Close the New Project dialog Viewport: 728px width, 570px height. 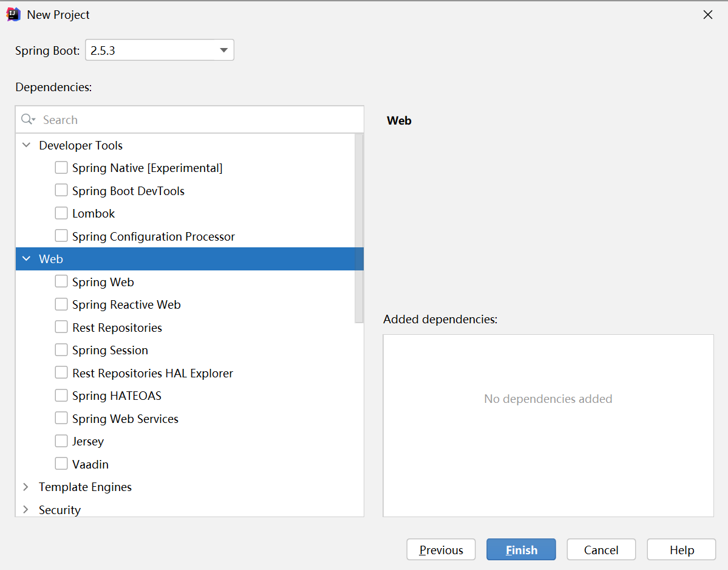click(707, 15)
